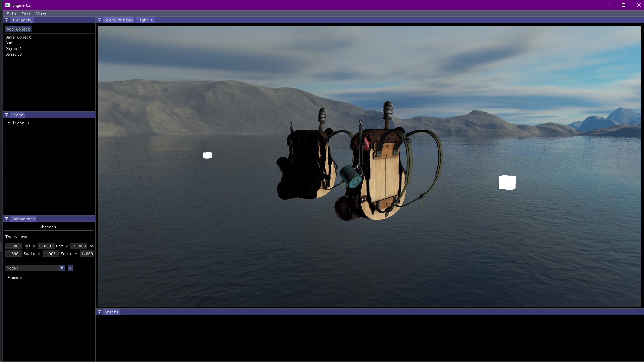Viewport: 644px width, 362px height.
Task: Click the partially visible Scale Z field
Action: tap(87, 254)
